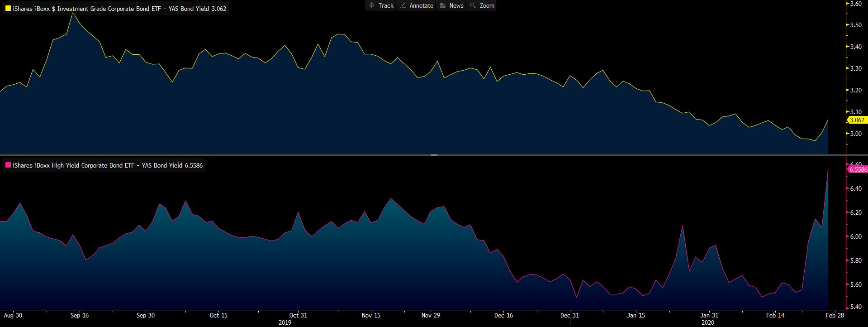
Task: Click the Oct 15 date label
Action: tap(218, 315)
